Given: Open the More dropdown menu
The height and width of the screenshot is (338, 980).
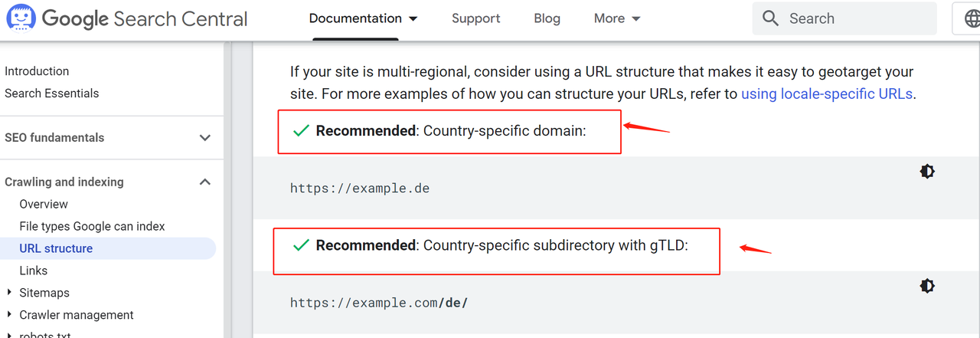Looking at the screenshot, I should [x=617, y=18].
